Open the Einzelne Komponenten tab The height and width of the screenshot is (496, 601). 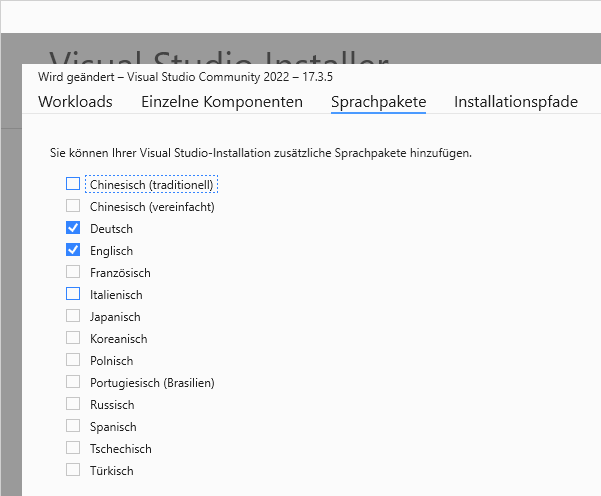point(222,102)
